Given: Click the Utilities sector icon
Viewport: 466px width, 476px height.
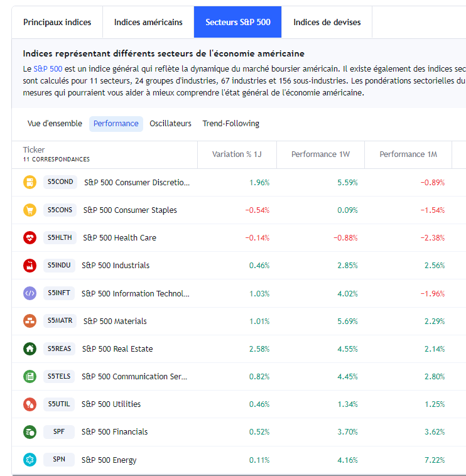Looking at the screenshot, I should [30, 404].
